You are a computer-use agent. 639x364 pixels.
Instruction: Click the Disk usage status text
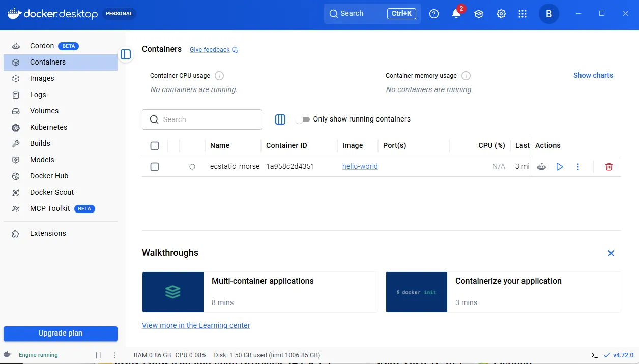267,355
